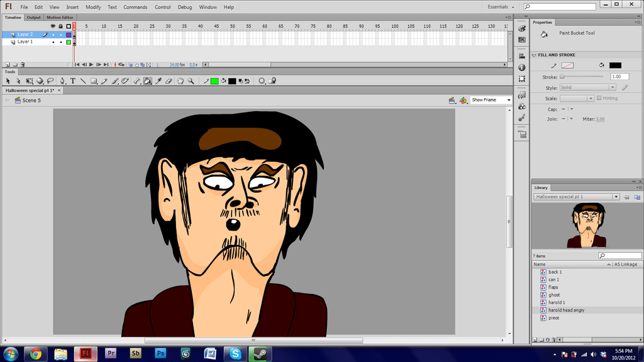
Task: Open the Modify menu
Action: click(x=93, y=7)
